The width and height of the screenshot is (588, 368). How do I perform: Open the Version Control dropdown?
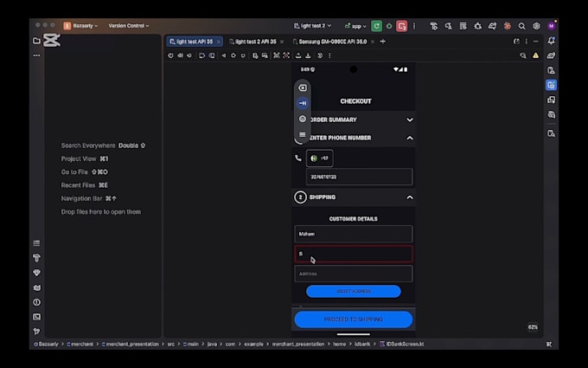point(129,26)
